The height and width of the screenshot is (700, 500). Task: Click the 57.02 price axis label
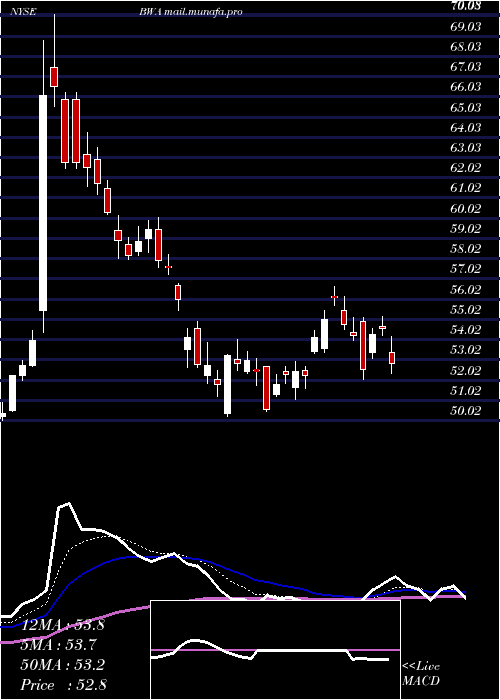click(x=466, y=269)
